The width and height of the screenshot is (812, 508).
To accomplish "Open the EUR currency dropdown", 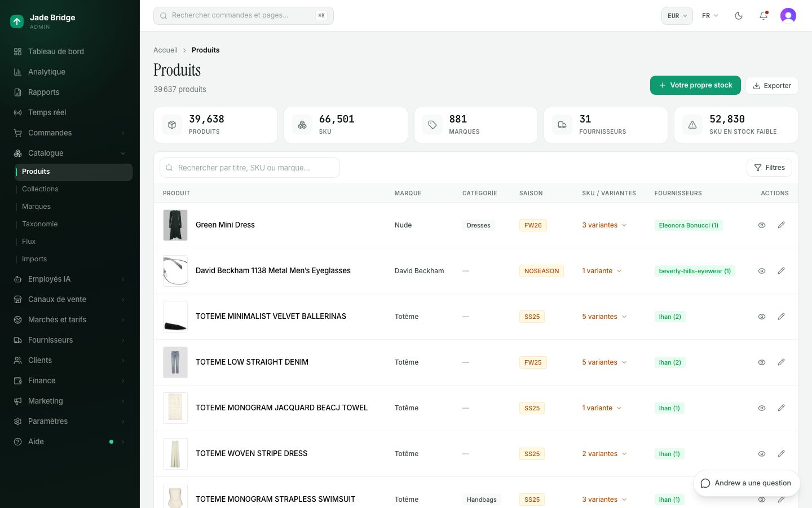I will tap(677, 16).
